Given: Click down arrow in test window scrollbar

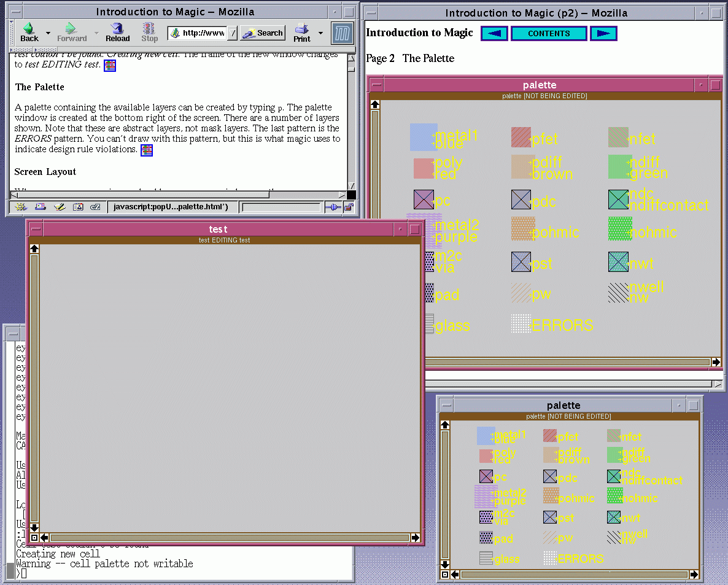Looking at the screenshot, I should (34, 528).
